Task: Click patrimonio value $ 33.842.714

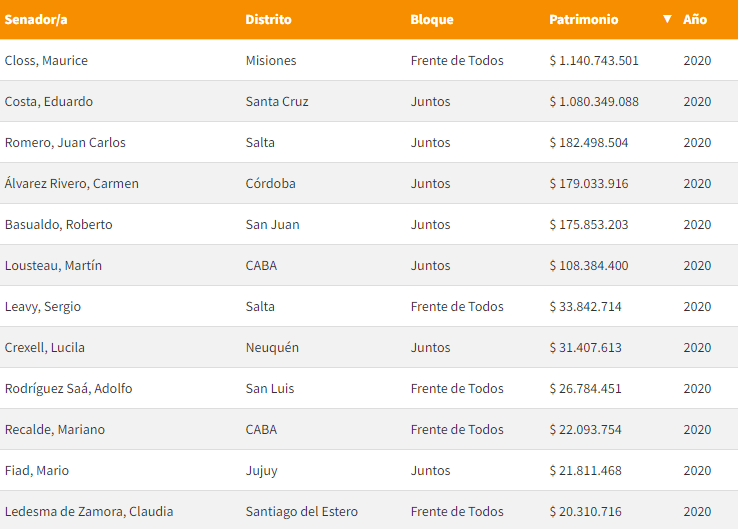Action: [x=585, y=306]
